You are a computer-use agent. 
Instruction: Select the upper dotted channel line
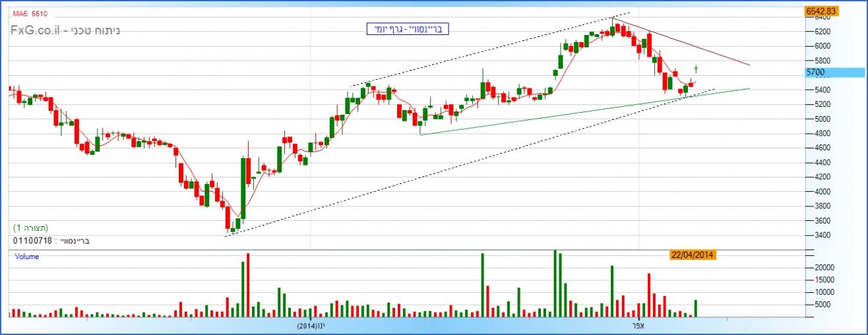488,50
